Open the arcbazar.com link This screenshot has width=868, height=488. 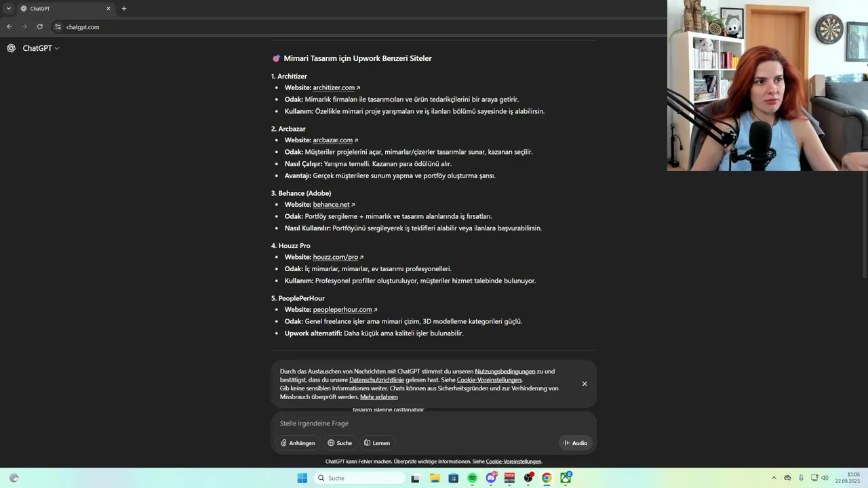(x=335, y=140)
